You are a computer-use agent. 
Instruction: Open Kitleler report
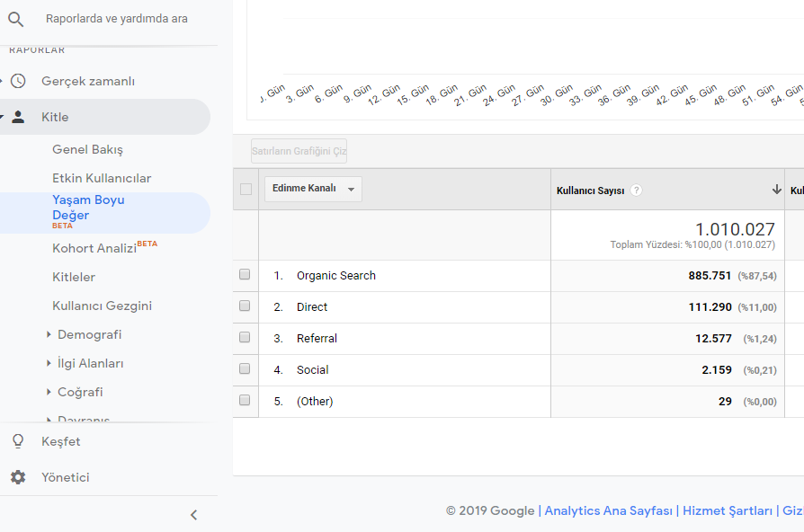(x=74, y=278)
